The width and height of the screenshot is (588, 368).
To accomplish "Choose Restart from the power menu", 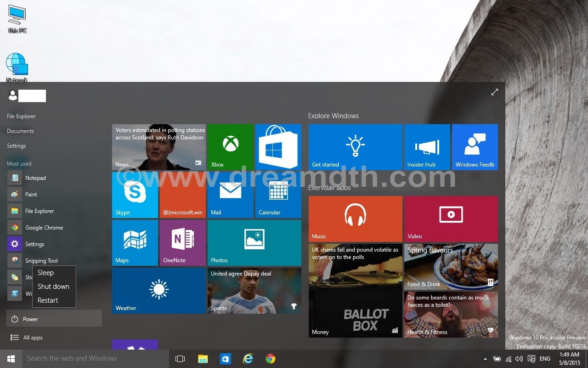I will pos(54,300).
